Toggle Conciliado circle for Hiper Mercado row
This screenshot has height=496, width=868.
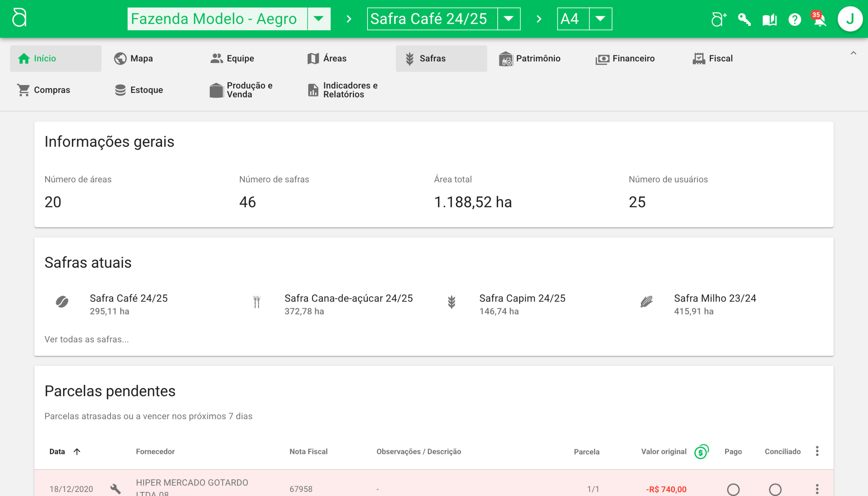(x=775, y=489)
